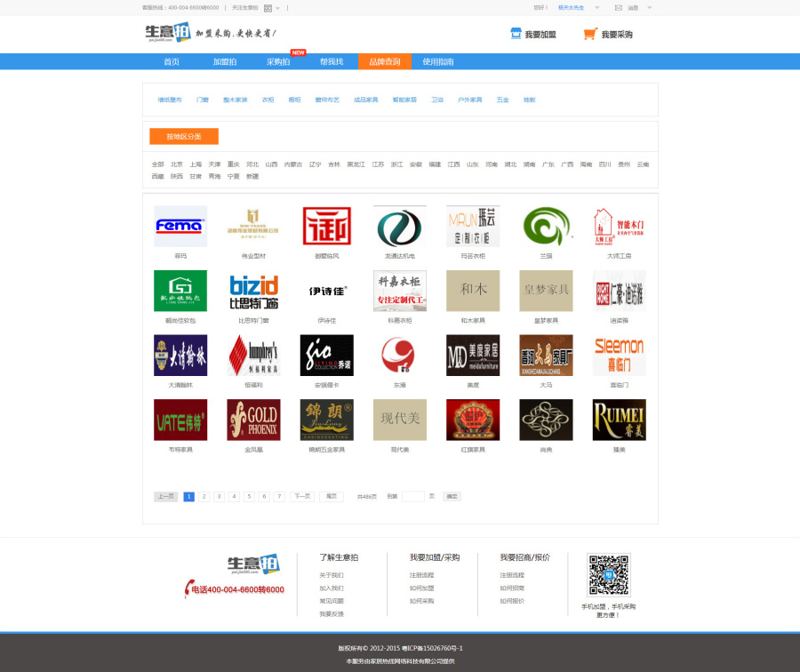Select the 江苏 region filter

click(378, 164)
